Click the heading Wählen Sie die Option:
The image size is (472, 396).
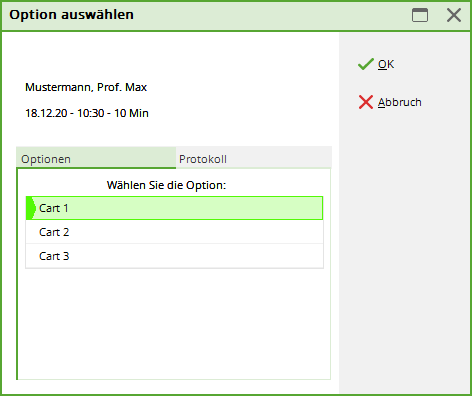(x=166, y=185)
